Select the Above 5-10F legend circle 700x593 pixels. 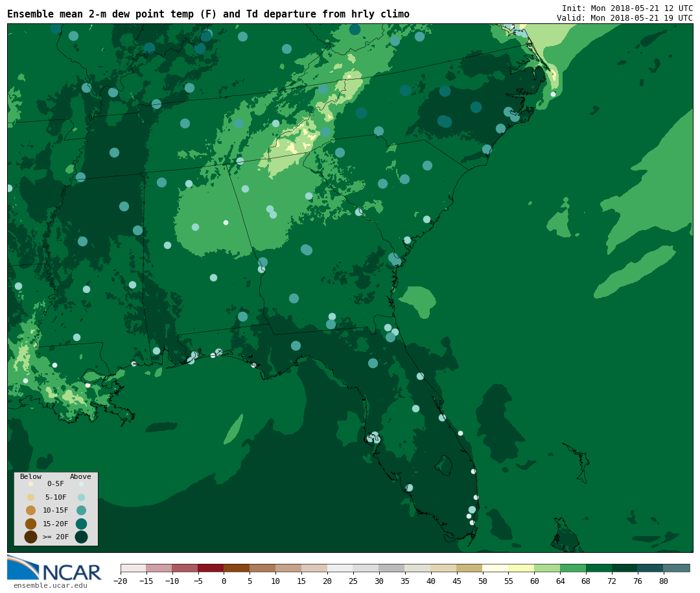tap(81, 497)
